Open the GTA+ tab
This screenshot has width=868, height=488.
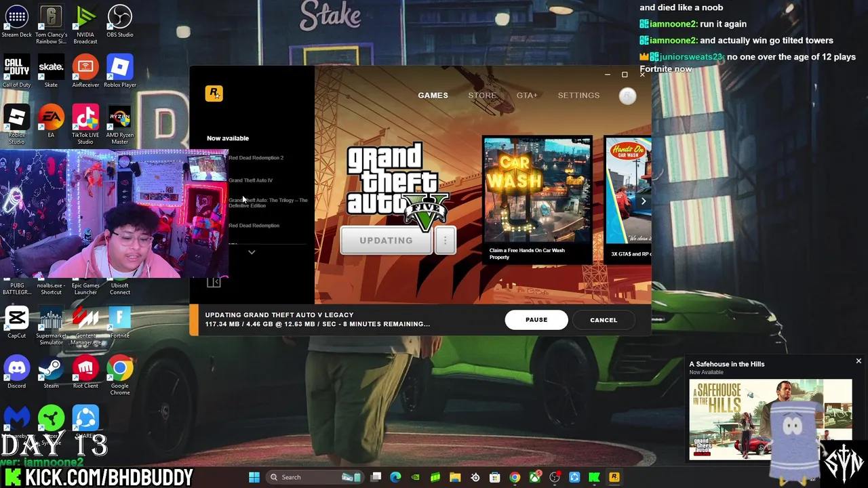pyautogui.click(x=527, y=96)
